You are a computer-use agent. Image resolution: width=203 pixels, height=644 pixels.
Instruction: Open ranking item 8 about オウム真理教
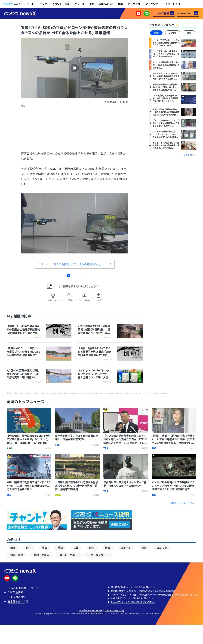click(x=173, y=123)
